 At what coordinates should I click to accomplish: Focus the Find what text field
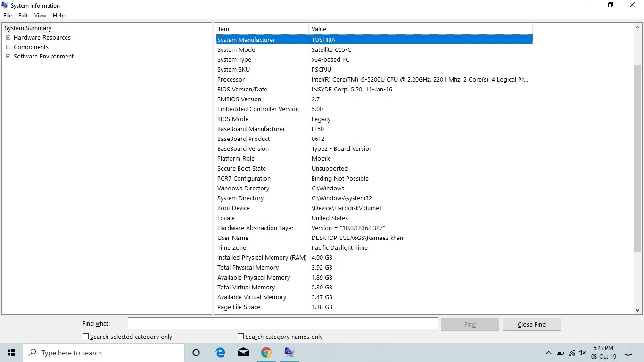pos(283,323)
